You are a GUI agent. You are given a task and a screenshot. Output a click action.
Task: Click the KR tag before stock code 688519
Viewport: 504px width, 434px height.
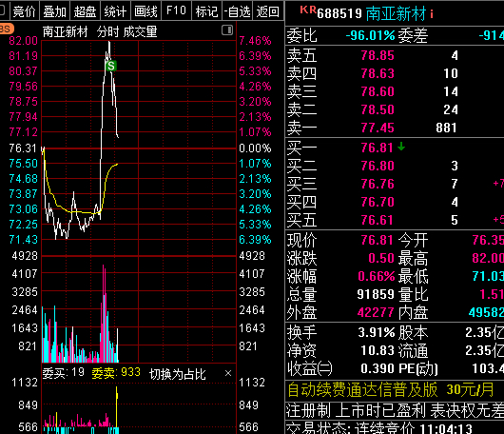tap(308, 10)
